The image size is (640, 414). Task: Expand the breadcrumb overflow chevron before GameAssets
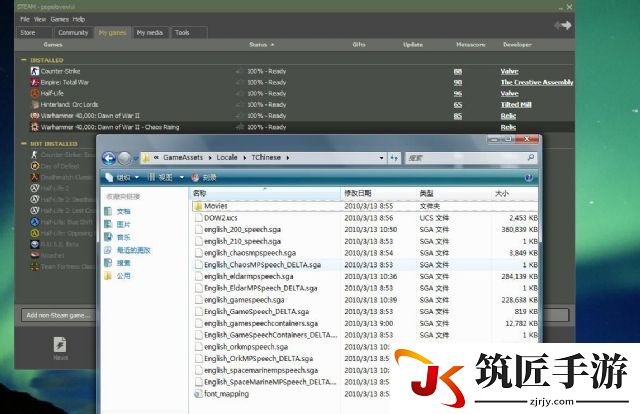156,158
